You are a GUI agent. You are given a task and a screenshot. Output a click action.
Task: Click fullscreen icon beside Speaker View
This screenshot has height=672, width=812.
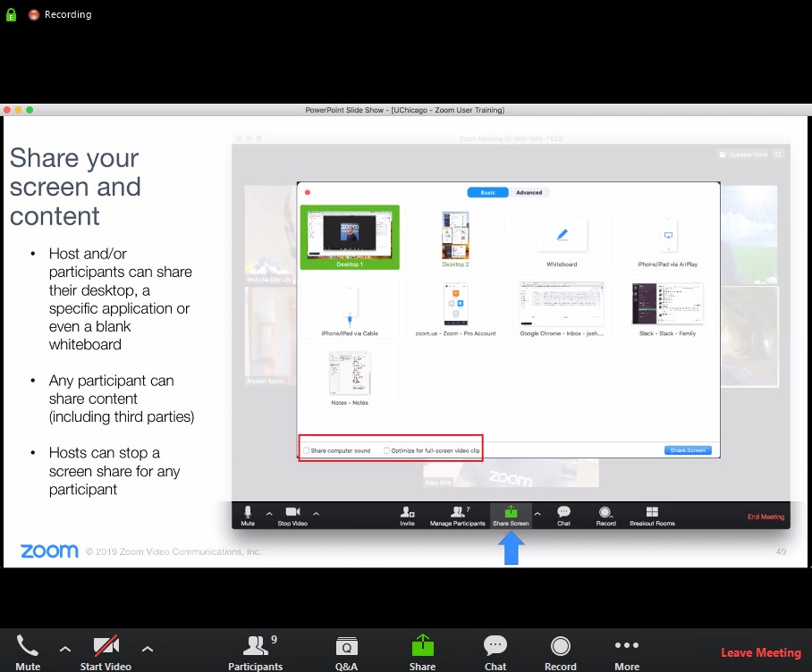click(x=778, y=155)
